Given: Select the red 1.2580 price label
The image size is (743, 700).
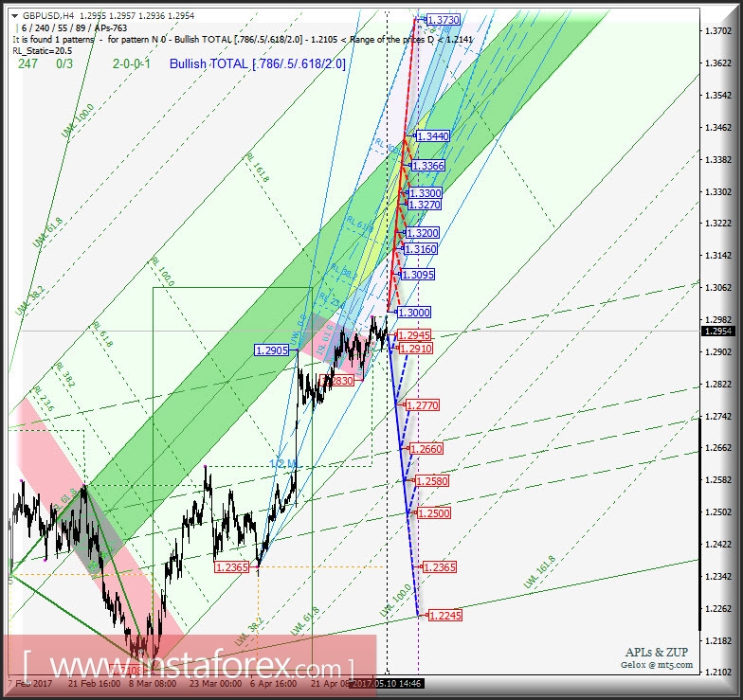Looking at the screenshot, I should [x=431, y=481].
